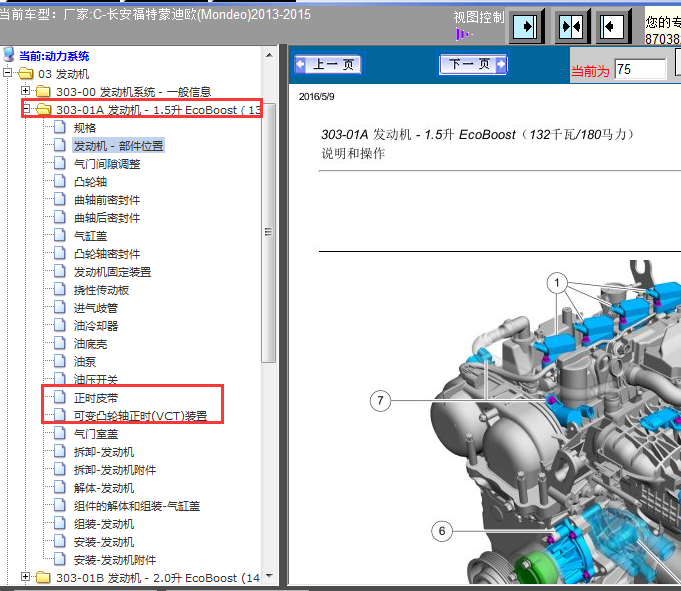Open 凸轮轴密封件 document
681x591 pixels.
click(x=107, y=254)
